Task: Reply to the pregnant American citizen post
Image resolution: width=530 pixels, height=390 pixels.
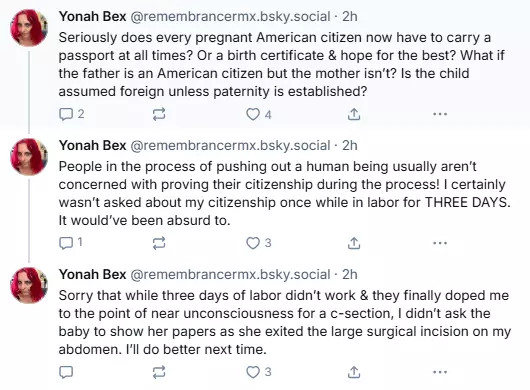Action: [x=71, y=114]
